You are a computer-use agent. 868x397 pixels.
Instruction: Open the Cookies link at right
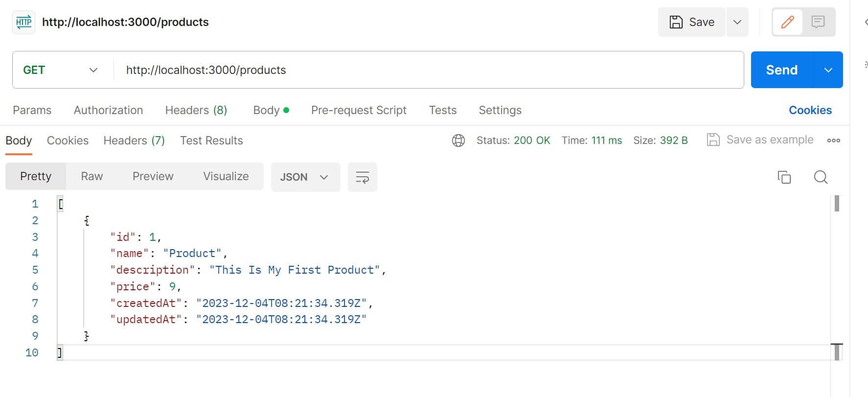[810, 110]
